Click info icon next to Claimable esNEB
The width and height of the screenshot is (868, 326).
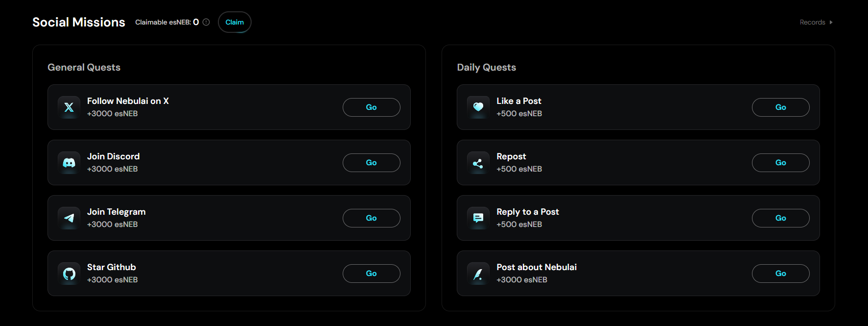point(206,22)
